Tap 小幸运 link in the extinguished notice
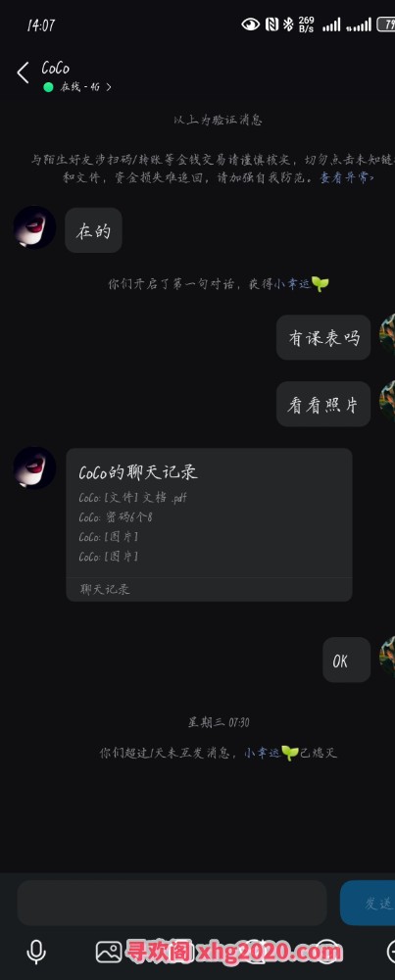Screen dimensions: 395x980 (x=262, y=753)
